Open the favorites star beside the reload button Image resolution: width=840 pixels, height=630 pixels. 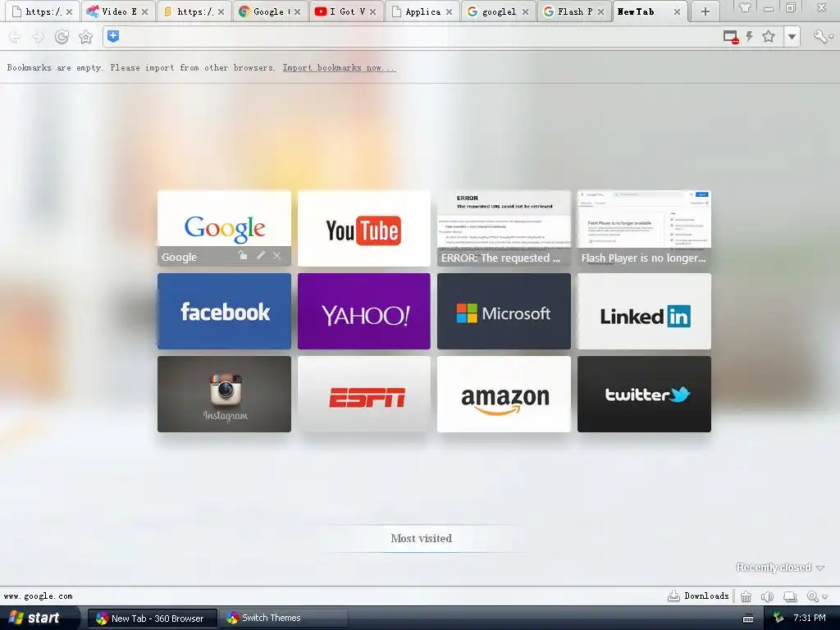(85, 37)
